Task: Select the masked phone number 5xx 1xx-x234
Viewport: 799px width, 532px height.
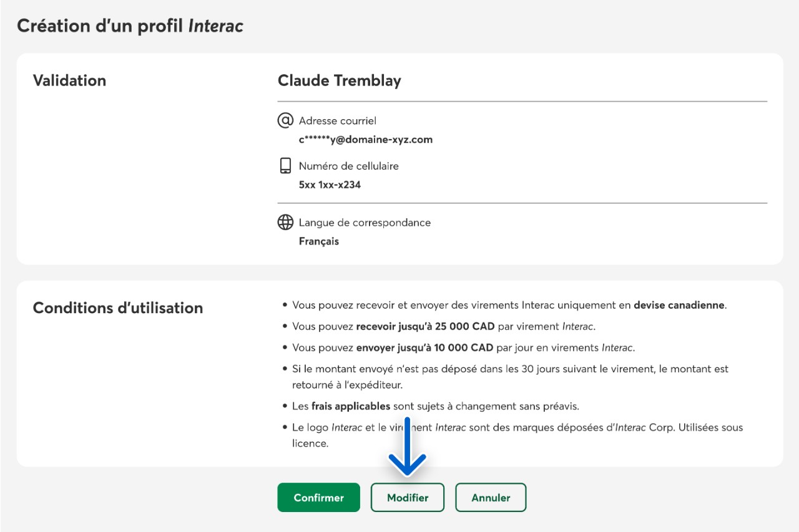Action: coord(330,185)
